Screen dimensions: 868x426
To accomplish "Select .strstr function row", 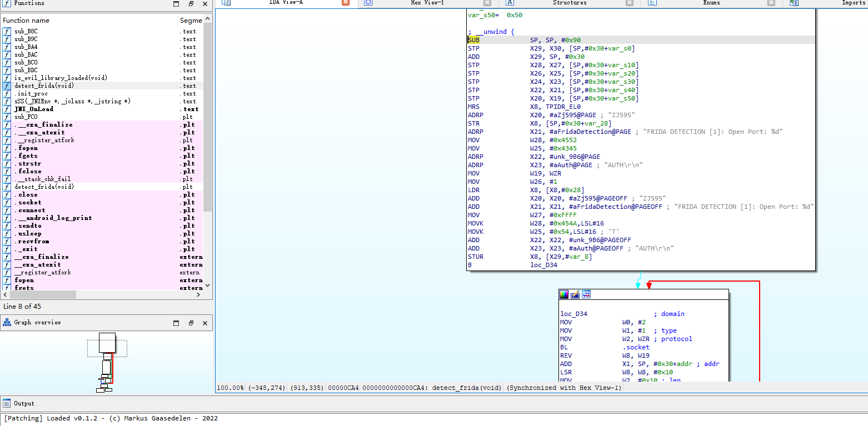I will pos(102,163).
